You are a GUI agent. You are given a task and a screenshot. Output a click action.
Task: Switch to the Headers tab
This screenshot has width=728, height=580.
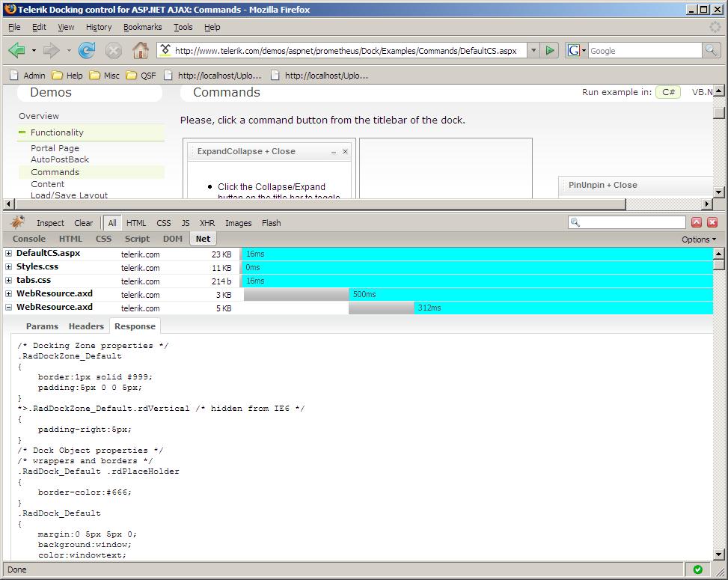86,326
